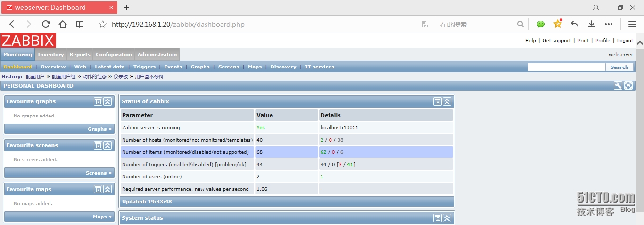The width and height of the screenshot is (644, 225).
Task: Open the Maps » link in Favourite maps
Action: click(x=102, y=217)
